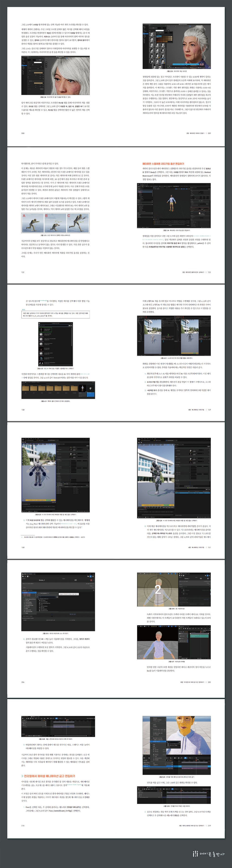Click pose B in the retargeting figure
The height and width of the screenshot is (868, 232).
point(55,222)
